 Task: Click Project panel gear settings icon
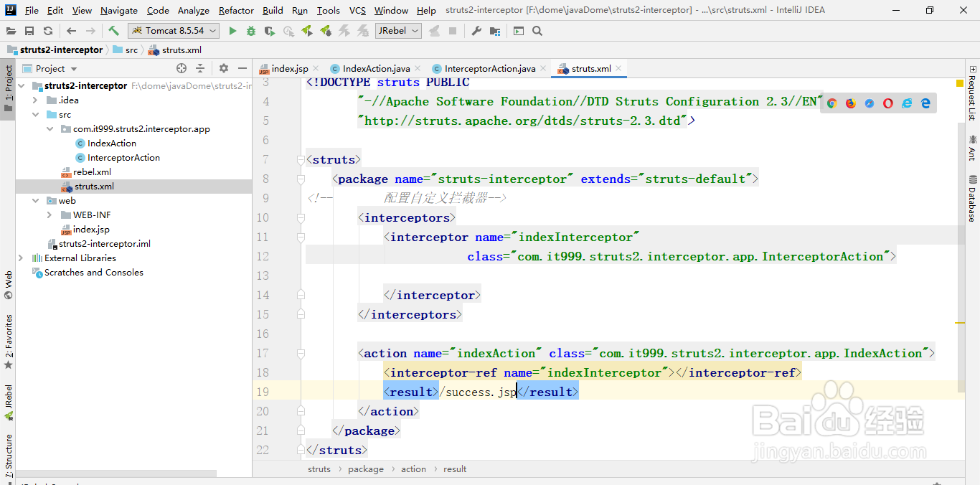pos(224,68)
